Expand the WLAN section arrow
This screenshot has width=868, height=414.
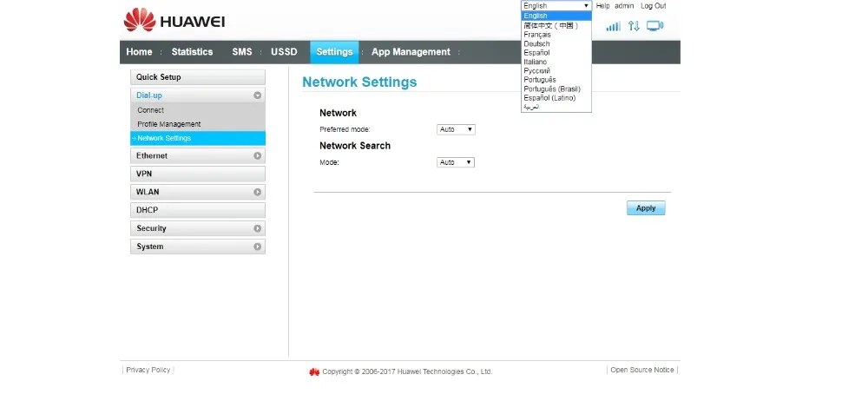[258, 192]
